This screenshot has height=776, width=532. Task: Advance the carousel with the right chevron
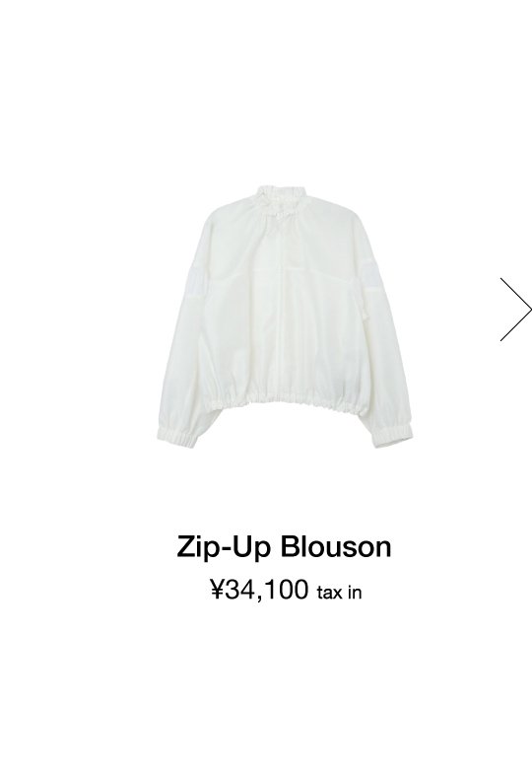[516, 310]
